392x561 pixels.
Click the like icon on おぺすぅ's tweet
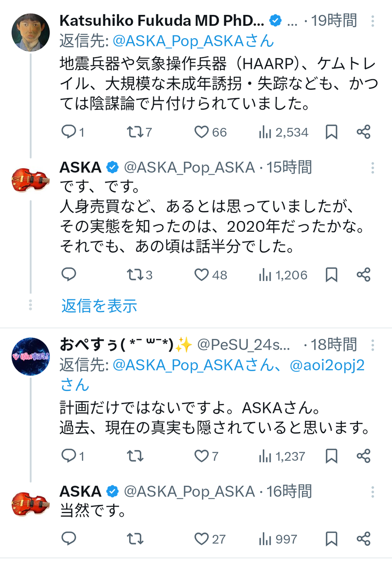click(x=201, y=456)
